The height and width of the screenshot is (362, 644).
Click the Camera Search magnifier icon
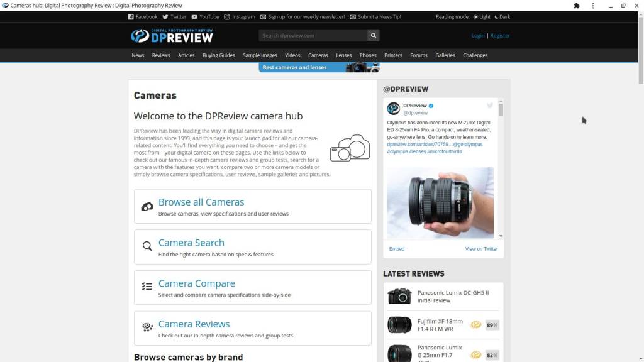[x=147, y=246]
